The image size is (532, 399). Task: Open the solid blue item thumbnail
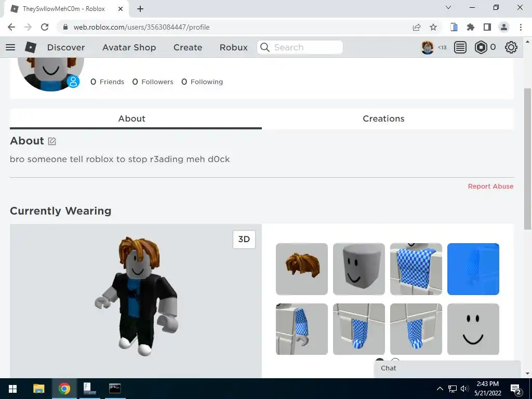click(x=473, y=269)
